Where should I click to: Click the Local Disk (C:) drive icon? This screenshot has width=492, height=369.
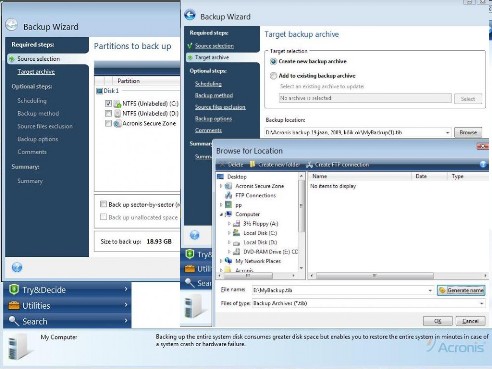coord(236,233)
